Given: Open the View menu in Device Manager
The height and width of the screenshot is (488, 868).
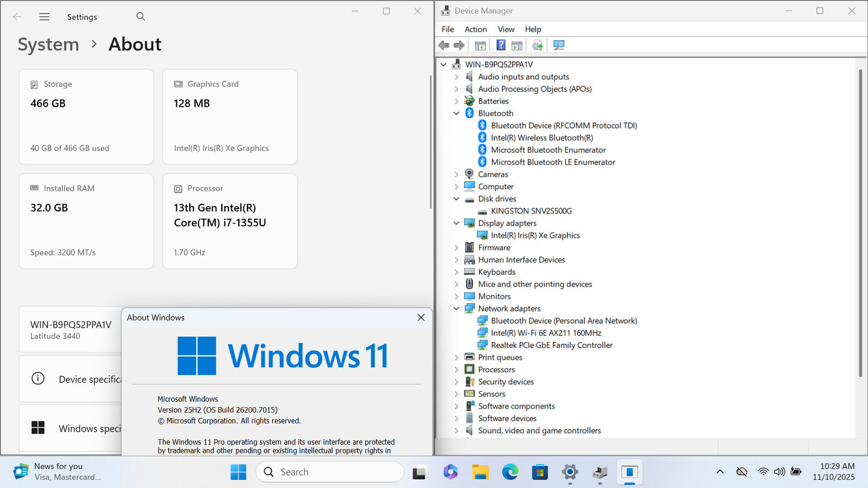Looking at the screenshot, I should click(x=506, y=29).
